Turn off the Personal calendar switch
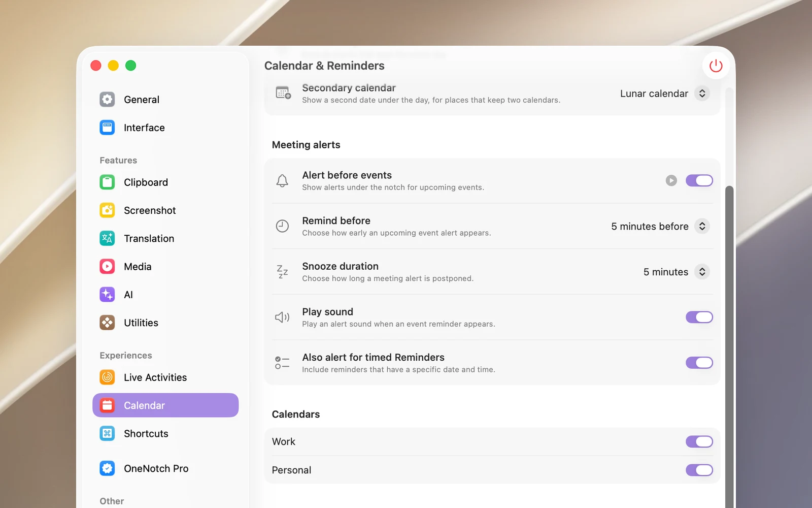Screen dimensions: 812x508 (x=699, y=470)
